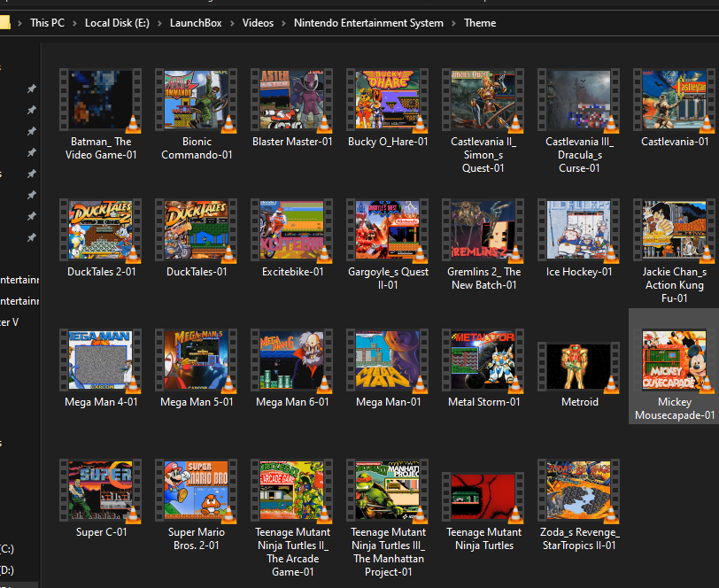Click the Ice Hockey-01 video thumbnail
Screen dimensions: 719x588
click(579, 230)
